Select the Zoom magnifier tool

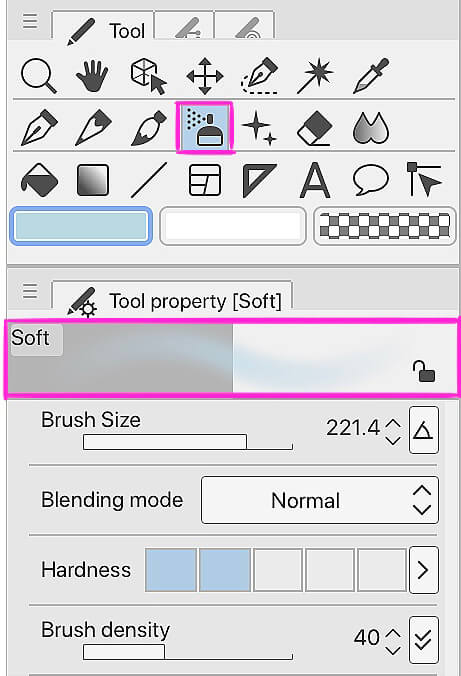38,76
